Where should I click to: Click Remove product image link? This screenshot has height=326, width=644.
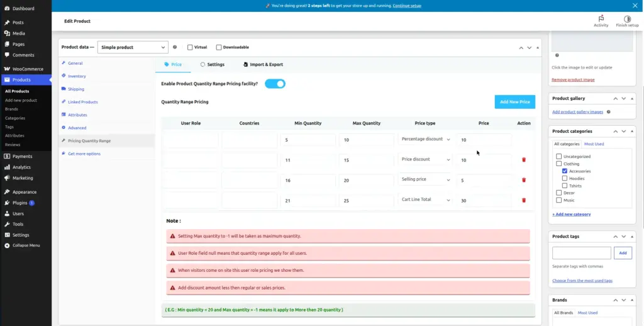(573, 80)
